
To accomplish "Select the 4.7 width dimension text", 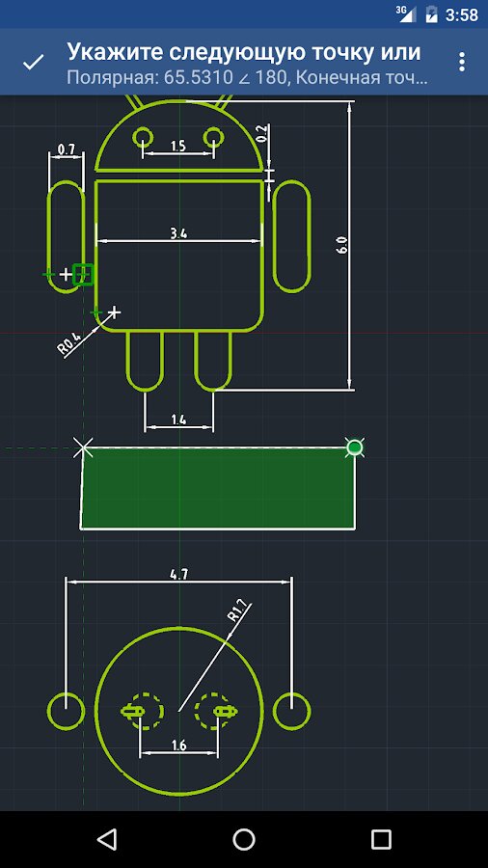I will 178,574.
